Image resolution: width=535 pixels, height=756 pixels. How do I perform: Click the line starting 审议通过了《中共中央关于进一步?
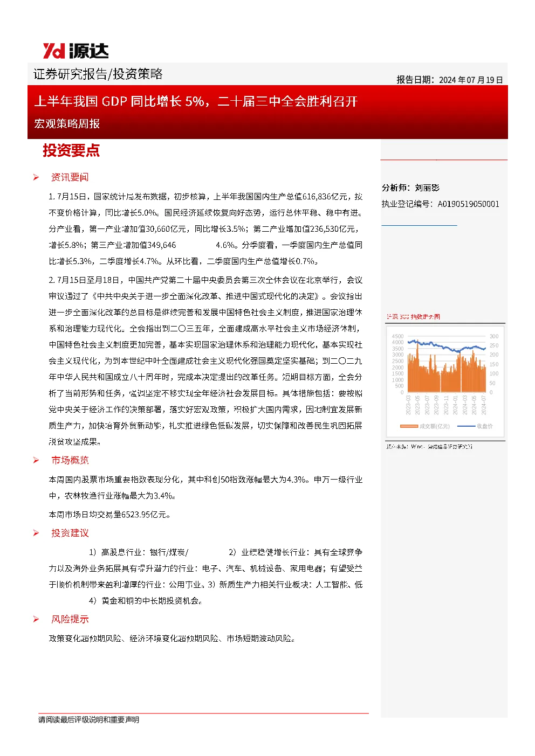(205, 296)
